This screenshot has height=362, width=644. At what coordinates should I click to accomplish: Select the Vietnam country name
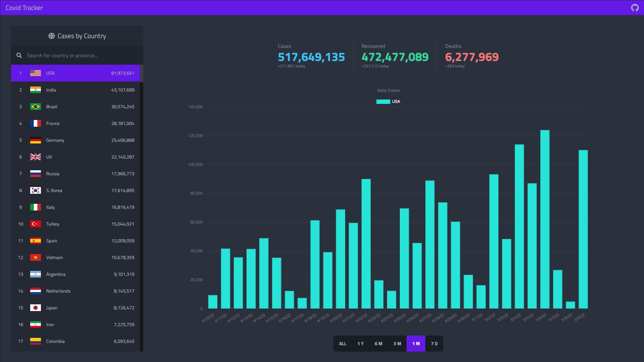[x=55, y=257]
